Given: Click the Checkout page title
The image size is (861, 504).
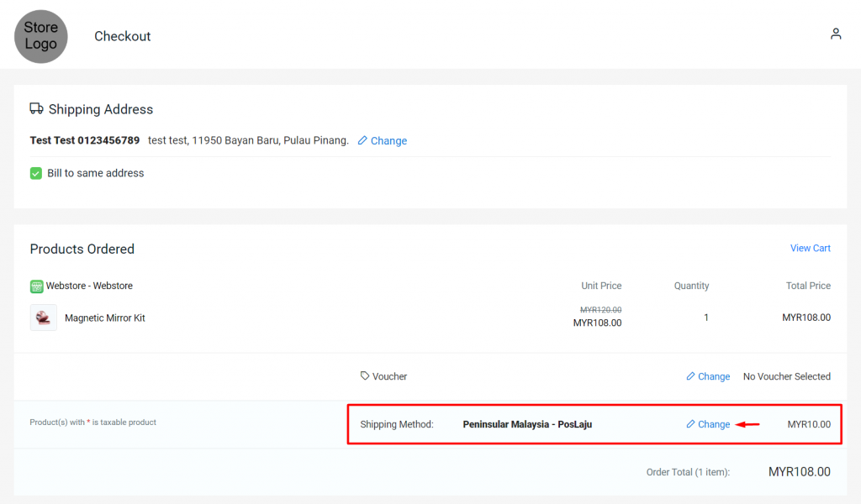Looking at the screenshot, I should 122,36.
